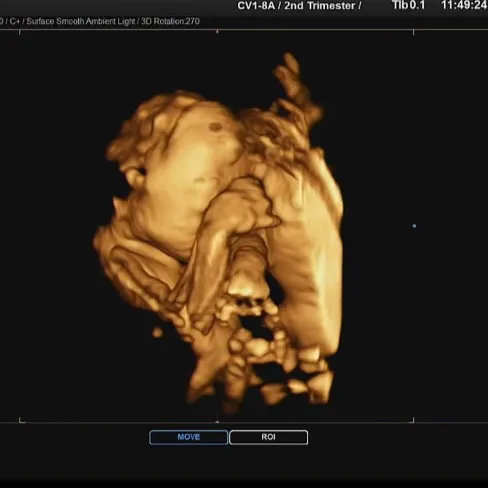
Task: Click the bottom center frame tick
Action: [x=217, y=420]
